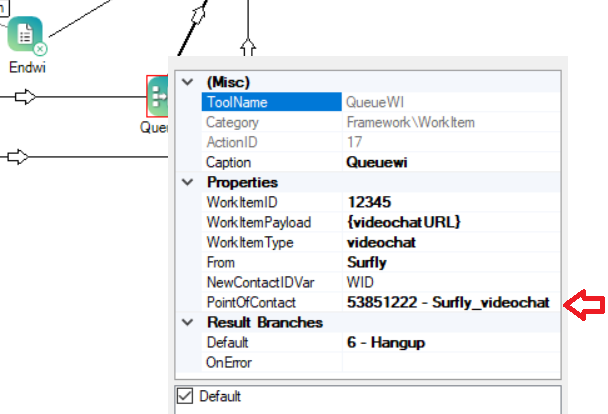Click the lower-left hollow connector arrow
608x414 pixels.
tap(17, 156)
